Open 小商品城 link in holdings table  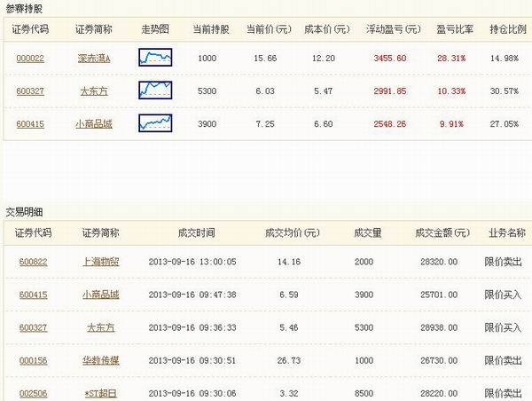(94, 124)
